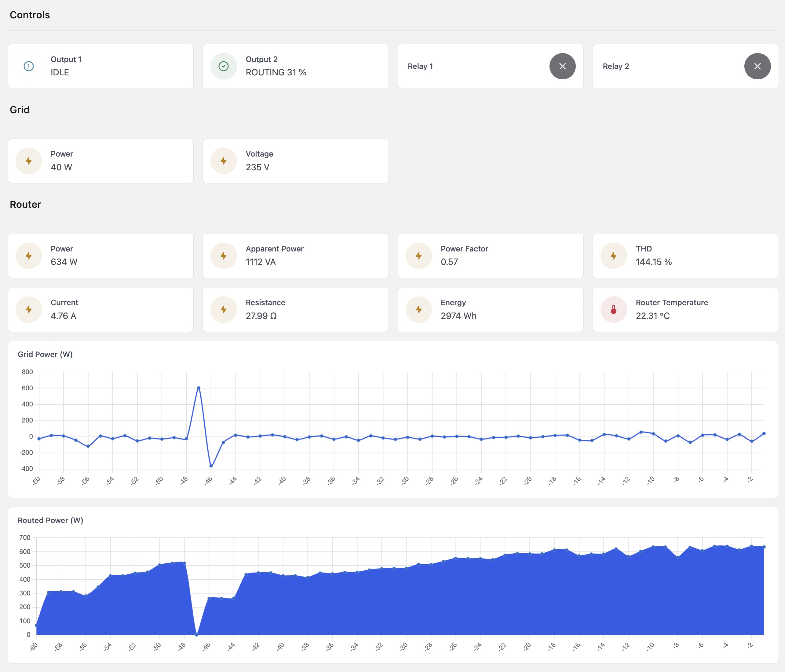
Task: Click the zero dip point in Routed Power chart
Action: pos(197,634)
